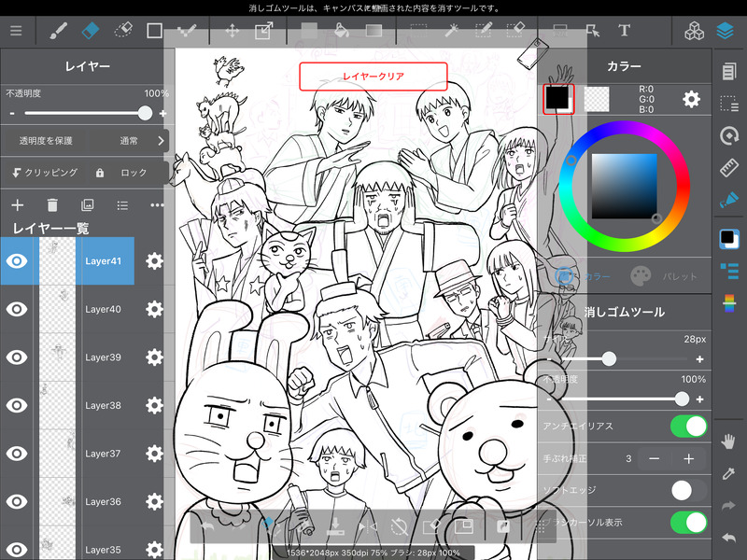The image size is (747, 560).
Task: Select the Move tool
Action: (x=232, y=31)
